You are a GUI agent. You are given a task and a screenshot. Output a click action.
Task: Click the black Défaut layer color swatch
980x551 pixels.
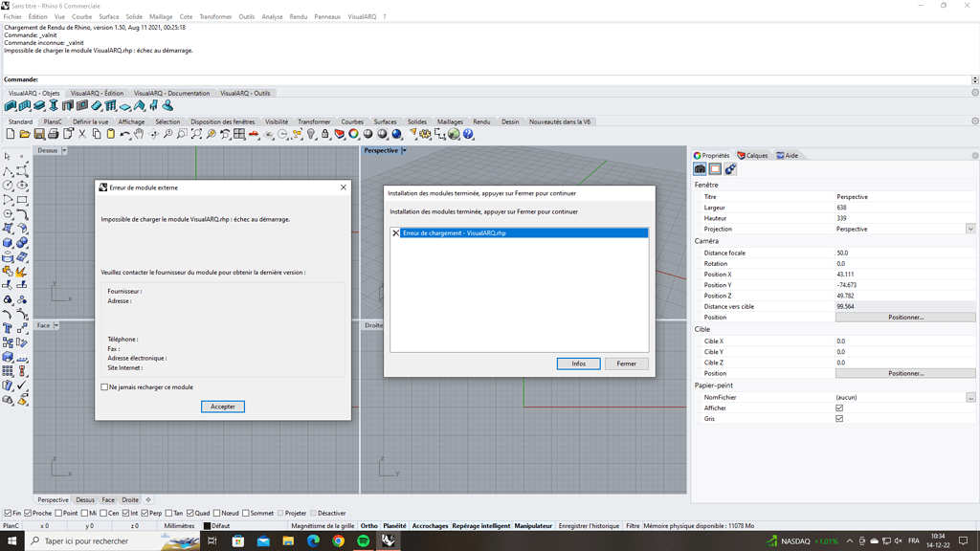coord(207,525)
